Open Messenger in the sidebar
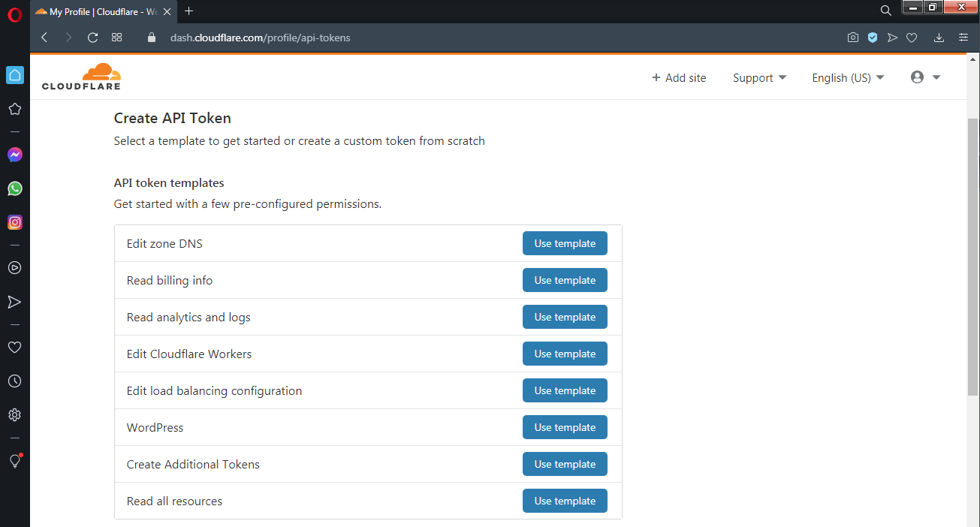Image resolution: width=980 pixels, height=527 pixels. (x=15, y=155)
